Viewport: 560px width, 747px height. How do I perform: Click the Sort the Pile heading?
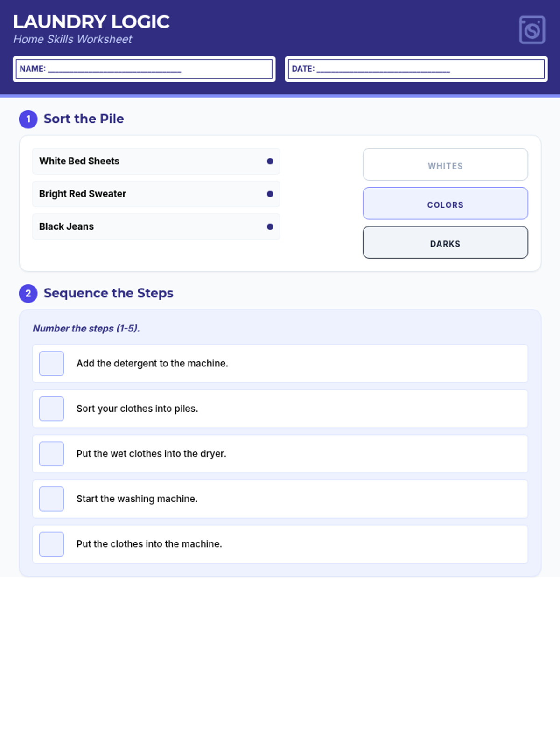(84, 119)
